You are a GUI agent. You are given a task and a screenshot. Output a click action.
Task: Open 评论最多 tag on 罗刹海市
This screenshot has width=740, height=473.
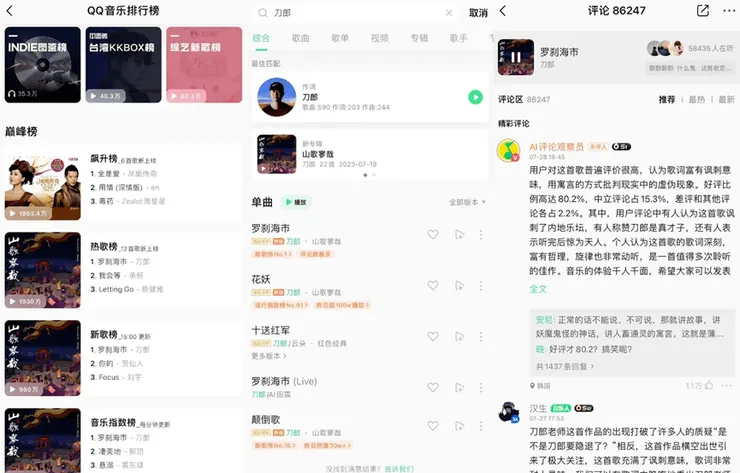pyautogui.click(x=315, y=254)
